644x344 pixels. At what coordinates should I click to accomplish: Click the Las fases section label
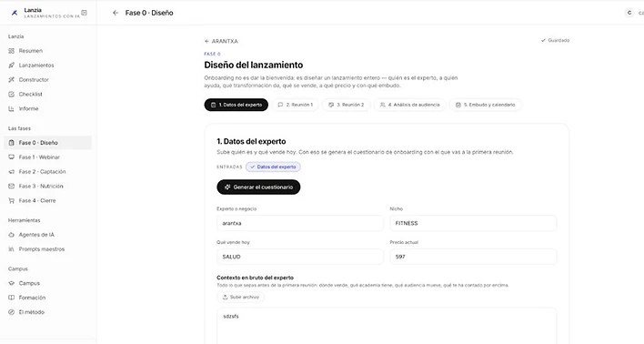click(19, 128)
